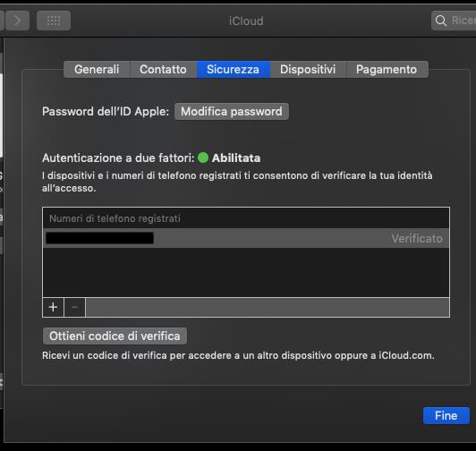Confirm with the Fine button
This screenshot has width=476, height=451.
coord(446,415)
